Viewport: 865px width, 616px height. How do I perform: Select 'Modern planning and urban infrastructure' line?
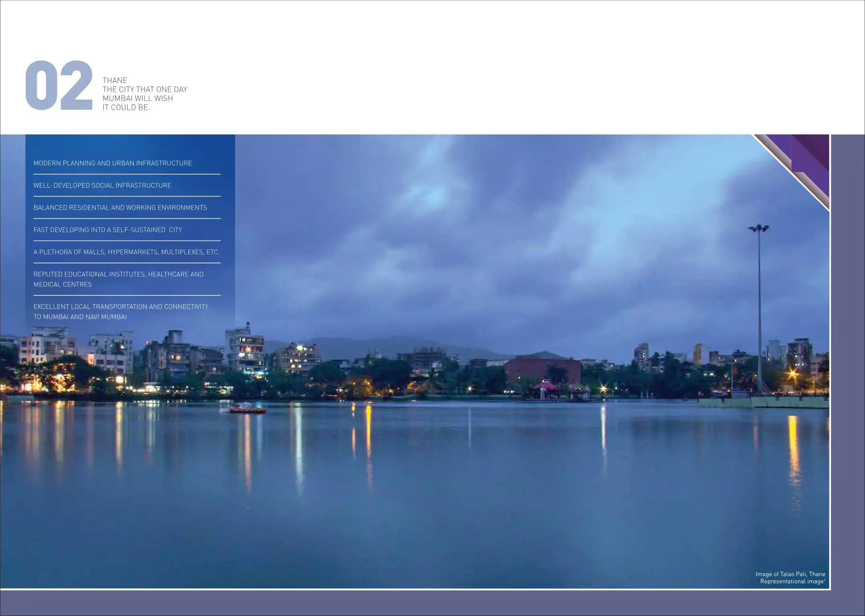tap(113, 163)
